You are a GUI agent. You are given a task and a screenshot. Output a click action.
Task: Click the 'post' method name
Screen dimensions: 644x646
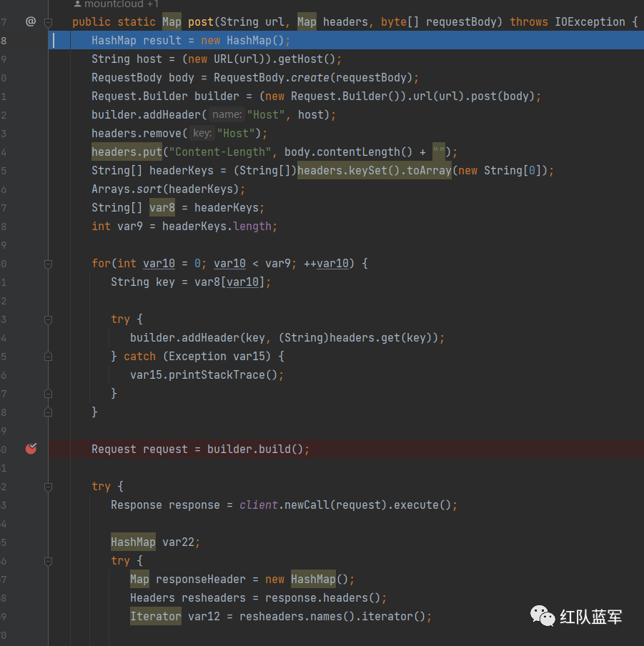[x=201, y=22]
